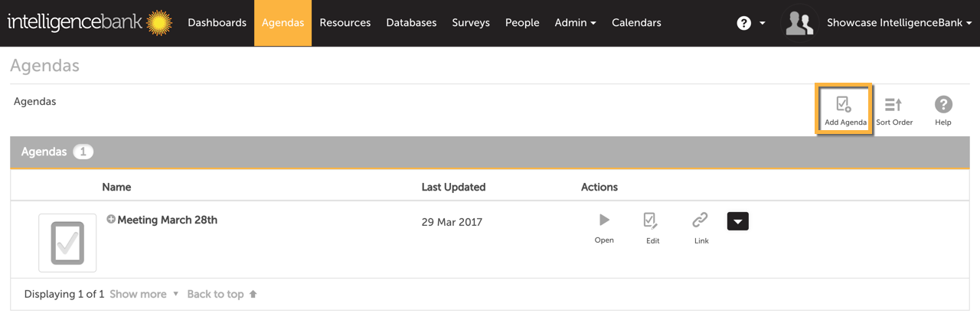Click the user avatar icon
The height and width of the screenshot is (320, 980).
pos(799,23)
